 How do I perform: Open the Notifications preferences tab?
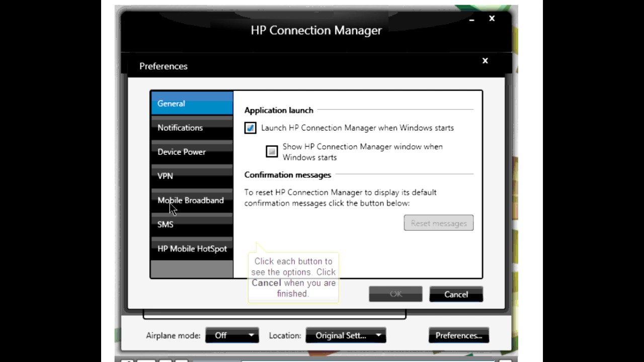point(192,127)
